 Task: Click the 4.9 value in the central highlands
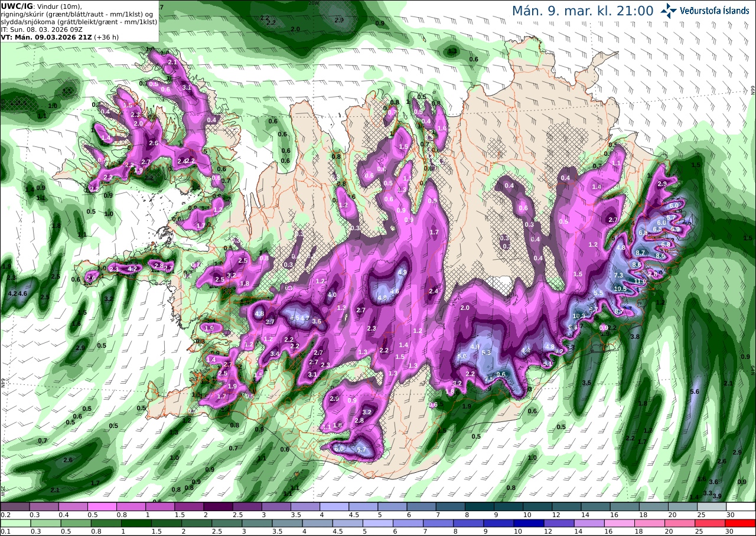point(402,272)
